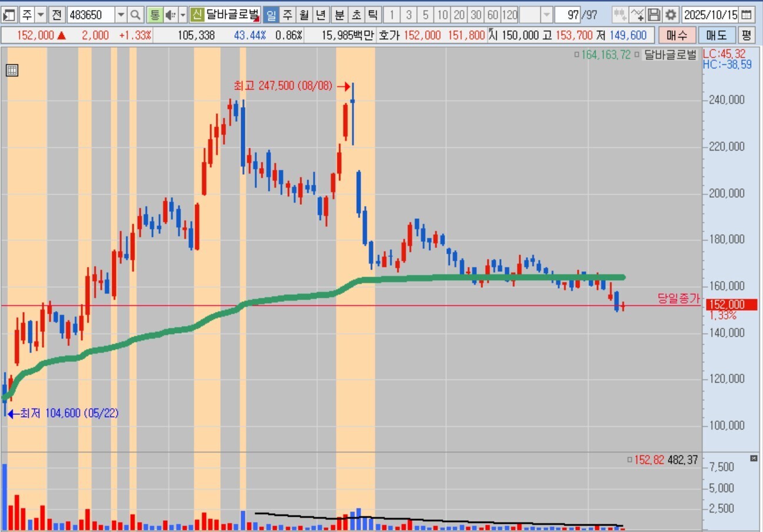Click the 달바글로벌 stock name field
This screenshot has height=532, width=763.
(233, 15)
